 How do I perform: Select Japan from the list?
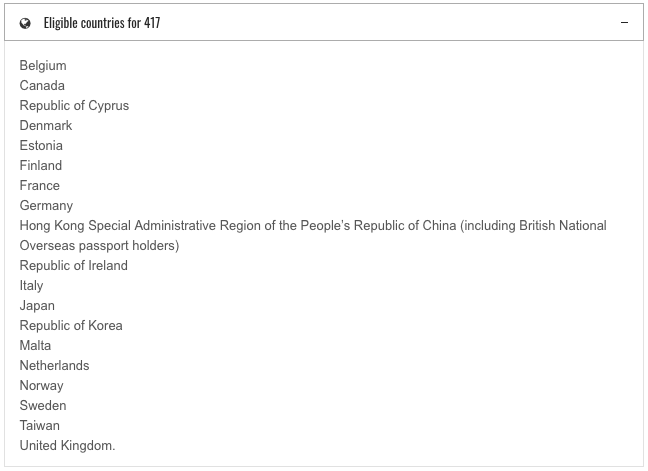click(x=37, y=306)
